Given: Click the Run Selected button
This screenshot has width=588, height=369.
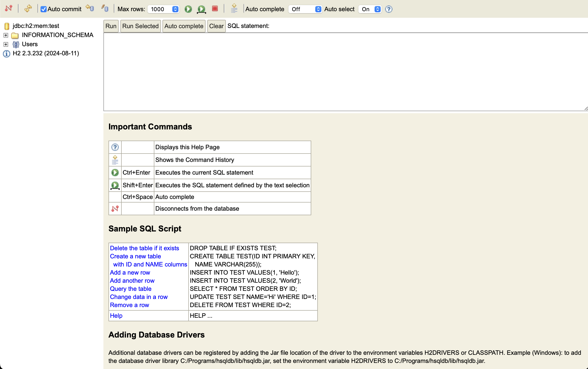Looking at the screenshot, I should [x=140, y=26].
